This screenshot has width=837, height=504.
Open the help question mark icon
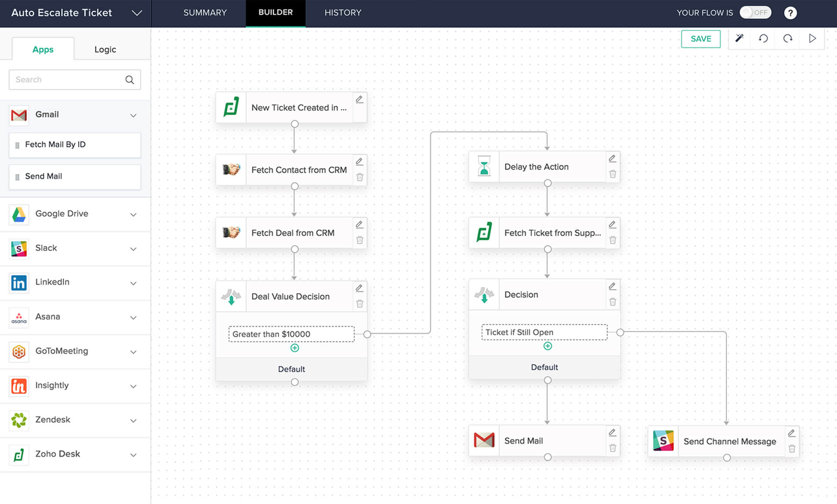790,13
